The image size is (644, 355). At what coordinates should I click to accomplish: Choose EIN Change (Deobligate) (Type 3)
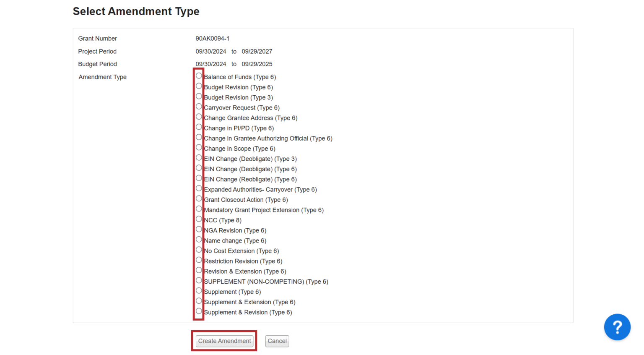click(199, 158)
